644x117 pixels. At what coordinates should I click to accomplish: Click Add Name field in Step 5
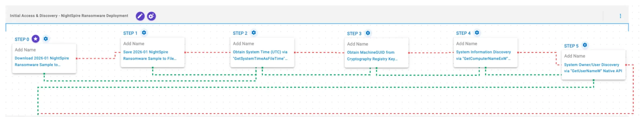pos(575,56)
